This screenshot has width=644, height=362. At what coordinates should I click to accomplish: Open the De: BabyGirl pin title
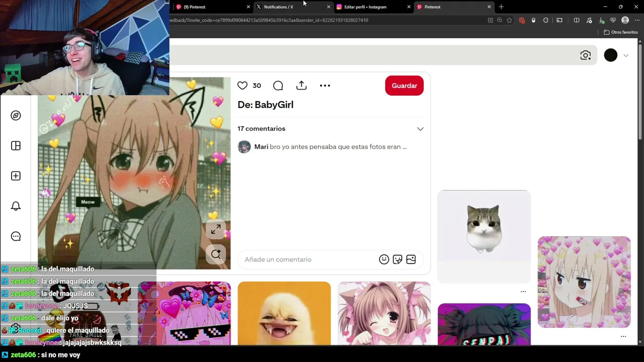265,105
